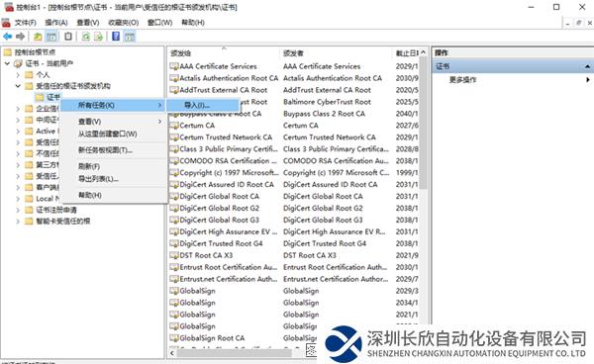Toggle the show/hide console tree toolbar icon
This screenshot has height=364, width=594.
[x=51, y=37]
